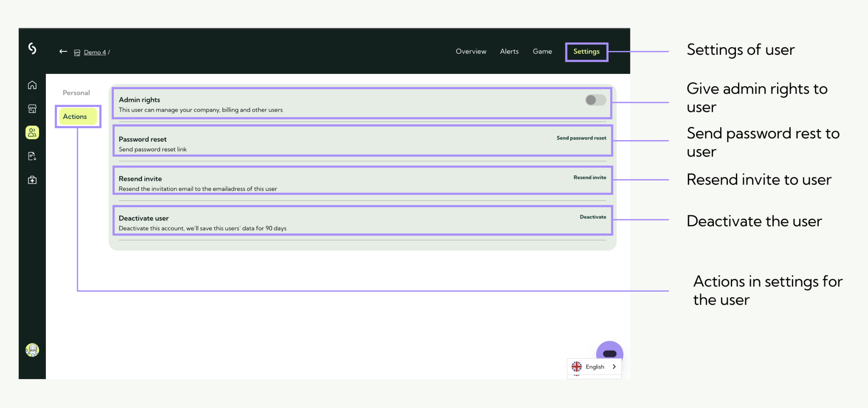Select the Personal settings section
The image size is (868, 408).
point(76,93)
